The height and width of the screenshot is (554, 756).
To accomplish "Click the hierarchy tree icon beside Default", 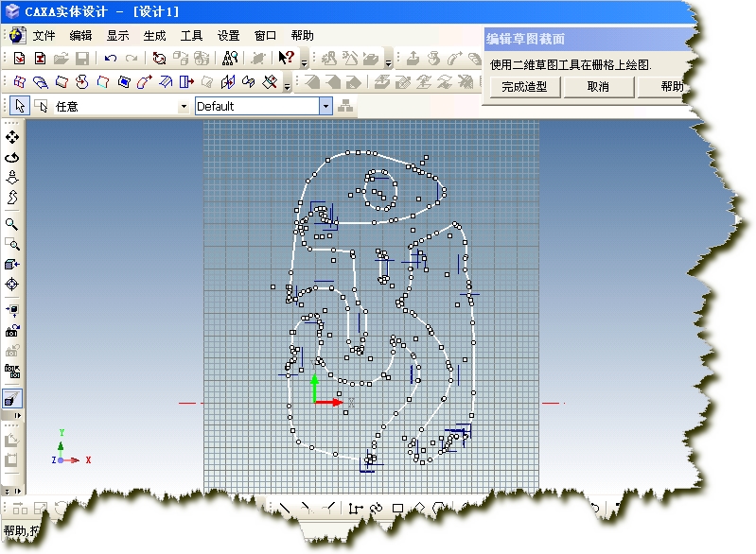I will click(345, 106).
